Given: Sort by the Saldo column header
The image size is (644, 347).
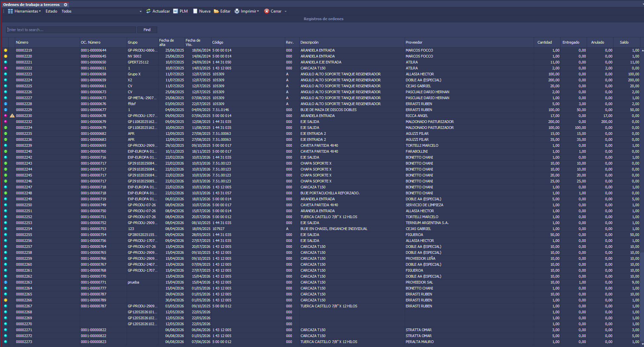Looking at the screenshot, I should coord(626,42).
